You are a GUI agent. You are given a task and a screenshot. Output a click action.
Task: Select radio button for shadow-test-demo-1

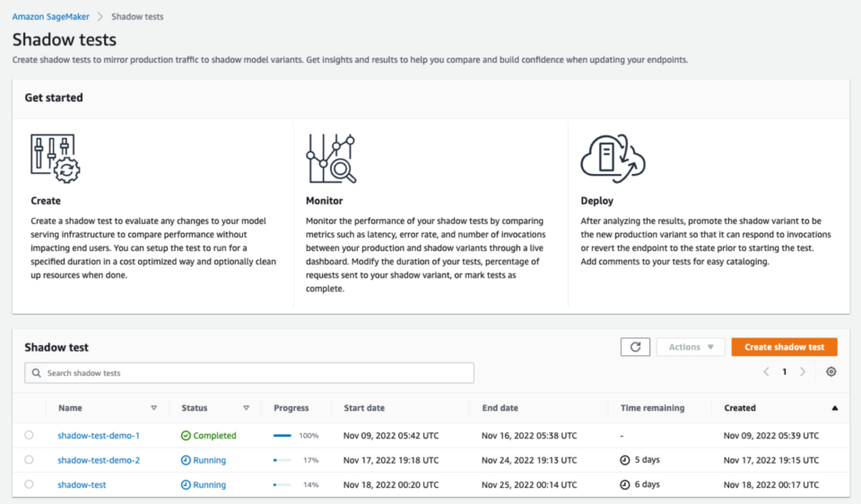[29, 435]
